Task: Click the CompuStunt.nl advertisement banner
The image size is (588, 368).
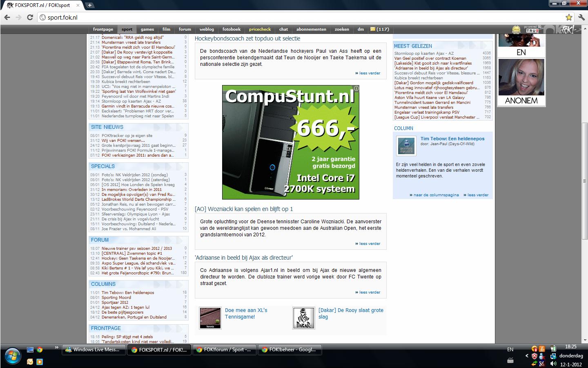Action: point(290,142)
